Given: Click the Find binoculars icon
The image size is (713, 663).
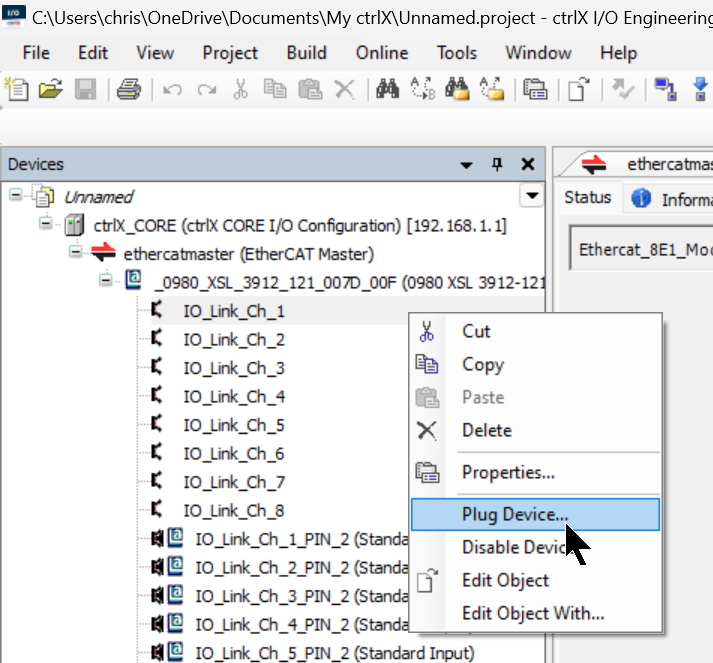Looking at the screenshot, I should pyautogui.click(x=387, y=89).
